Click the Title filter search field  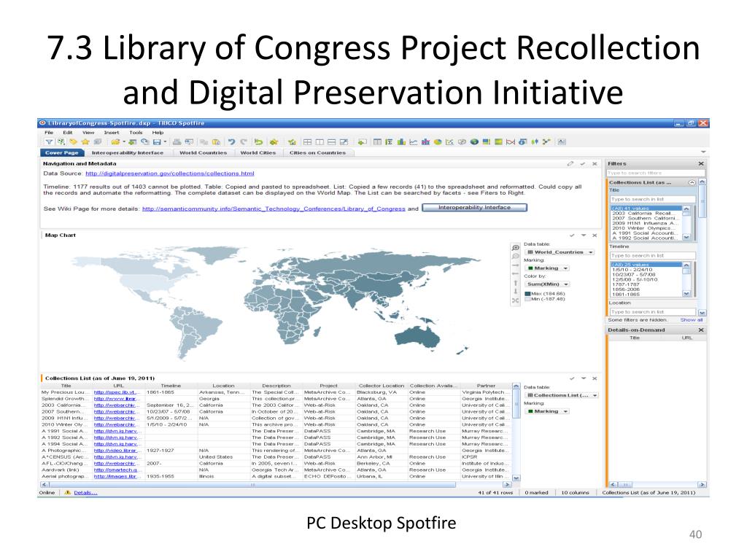coord(652,199)
